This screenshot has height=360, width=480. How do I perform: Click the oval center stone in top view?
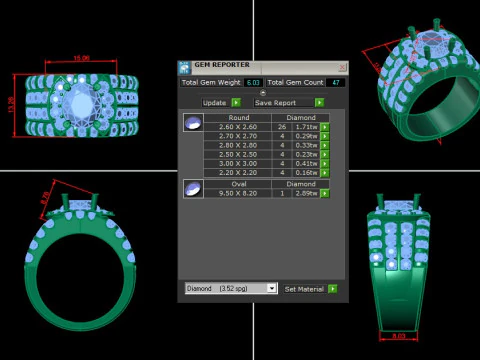click(81, 105)
